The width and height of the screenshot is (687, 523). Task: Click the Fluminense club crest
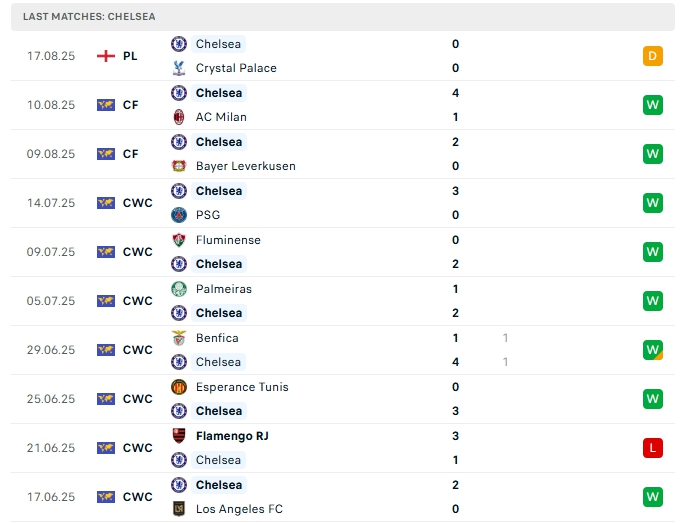(179, 240)
